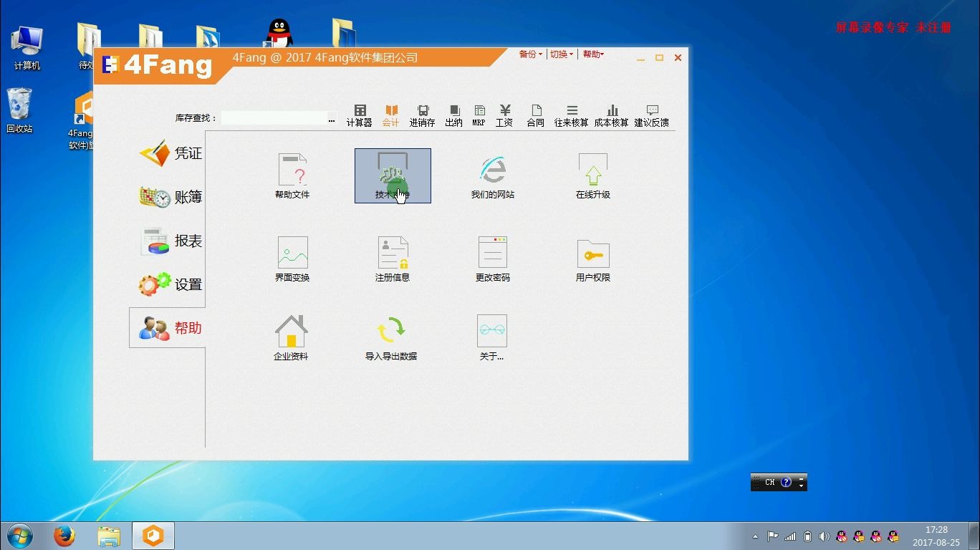Click the network signal tray icon
The width and height of the screenshot is (980, 550).
pos(791,536)
